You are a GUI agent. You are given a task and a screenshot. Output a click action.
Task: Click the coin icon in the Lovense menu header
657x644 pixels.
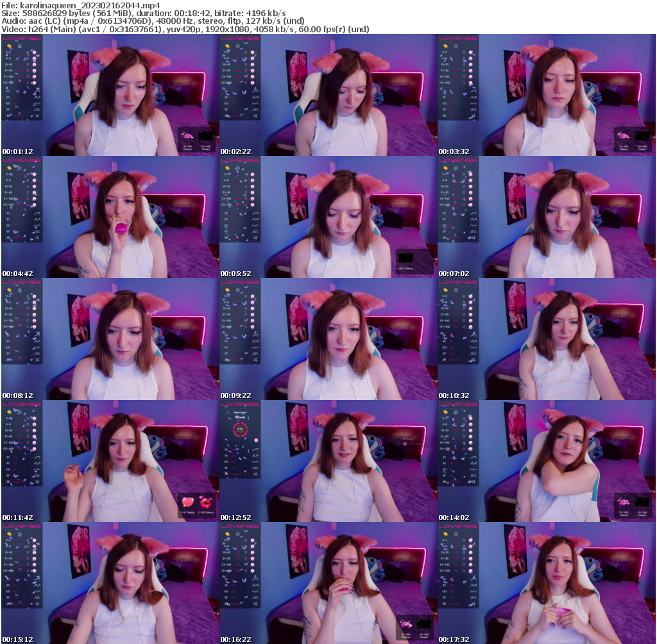(x=9, y=46)
